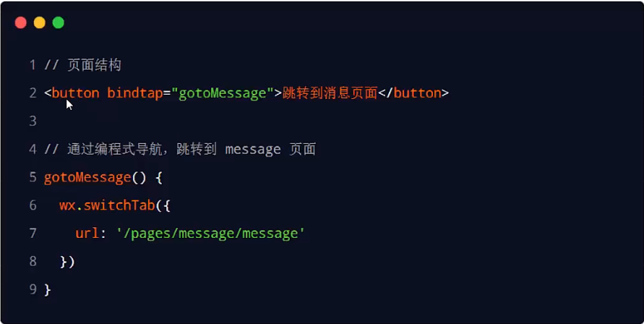
Task: Click line number 3 in the gutter
Action: (33, 121)
